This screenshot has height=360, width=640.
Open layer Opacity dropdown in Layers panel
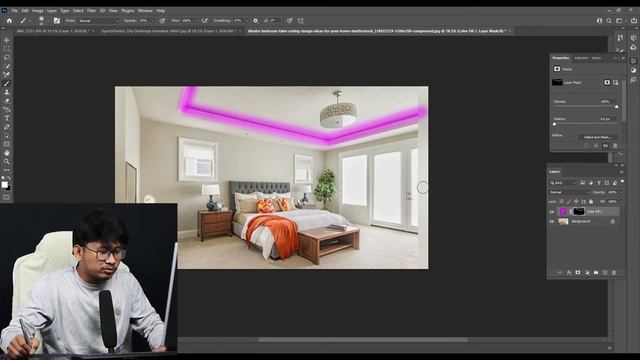(x=621, y=192)
